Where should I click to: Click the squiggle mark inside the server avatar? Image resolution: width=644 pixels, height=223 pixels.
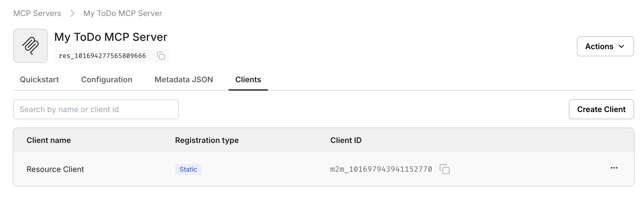pyautogui.click(x=30, y=46)
